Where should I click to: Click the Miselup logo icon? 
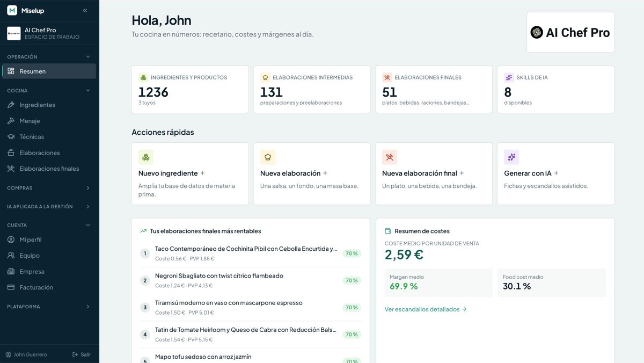(12, 11)
